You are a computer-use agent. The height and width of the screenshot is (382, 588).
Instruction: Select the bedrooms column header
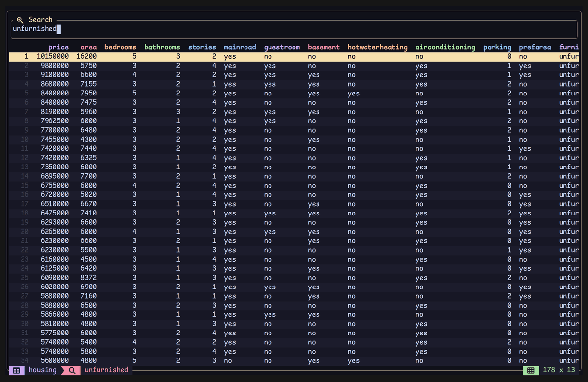click(121, 48)
